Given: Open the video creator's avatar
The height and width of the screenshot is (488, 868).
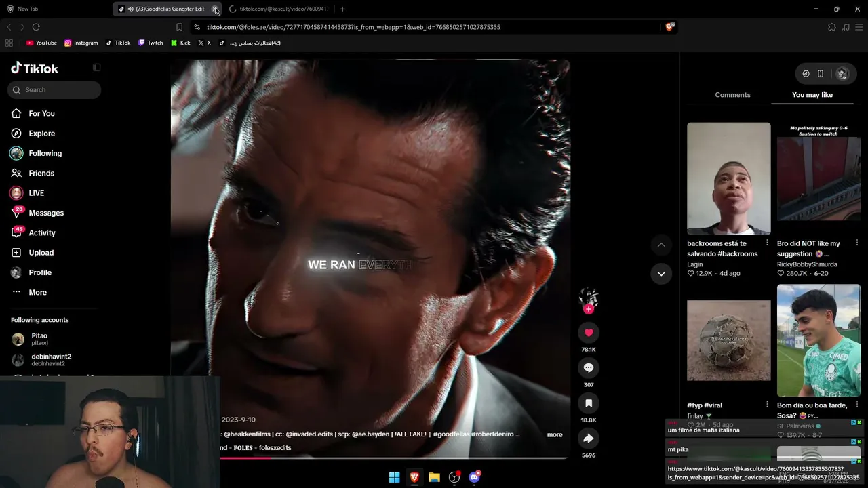Looking at the screenshot, I should point(589,297).
